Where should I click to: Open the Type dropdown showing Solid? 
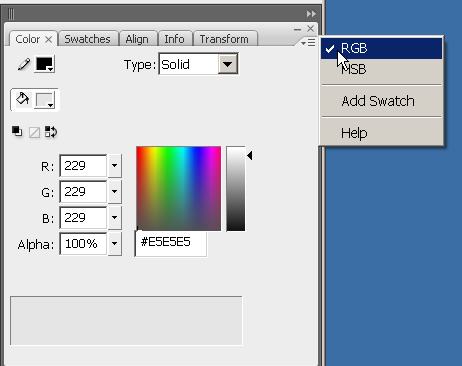tap(198, 64)
